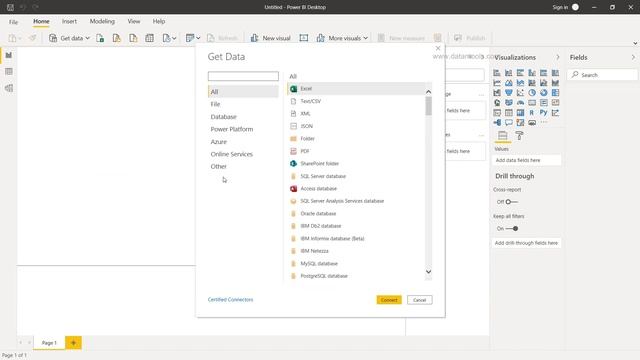Select the Pie chart visual
The width and height of the screenshot is (640, 360).
click(x=532, y=93)
